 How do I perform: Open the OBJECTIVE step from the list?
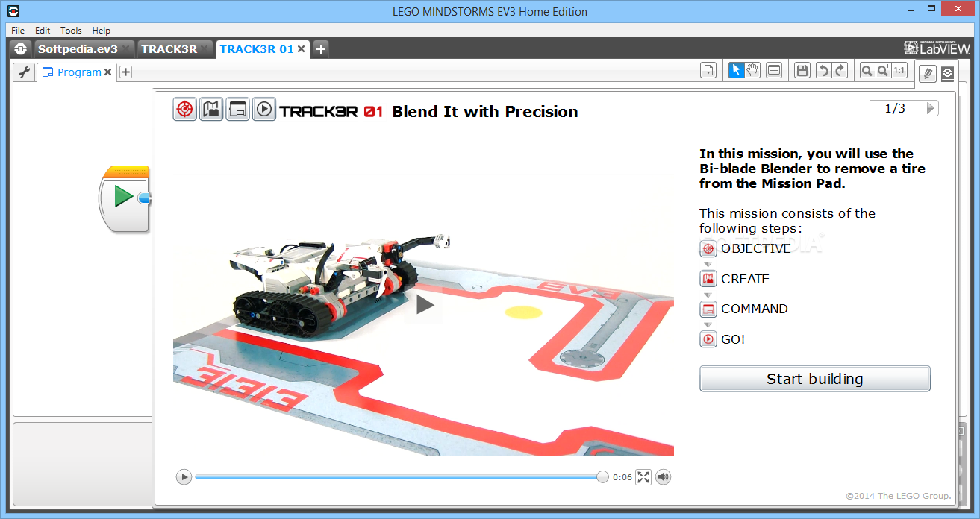tap(745, 248)
